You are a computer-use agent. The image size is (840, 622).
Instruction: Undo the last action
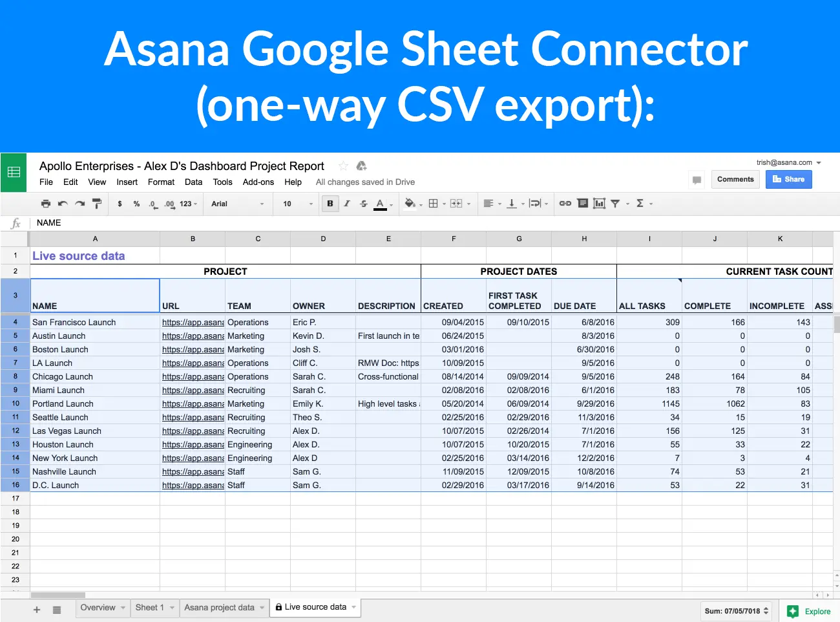63,204
